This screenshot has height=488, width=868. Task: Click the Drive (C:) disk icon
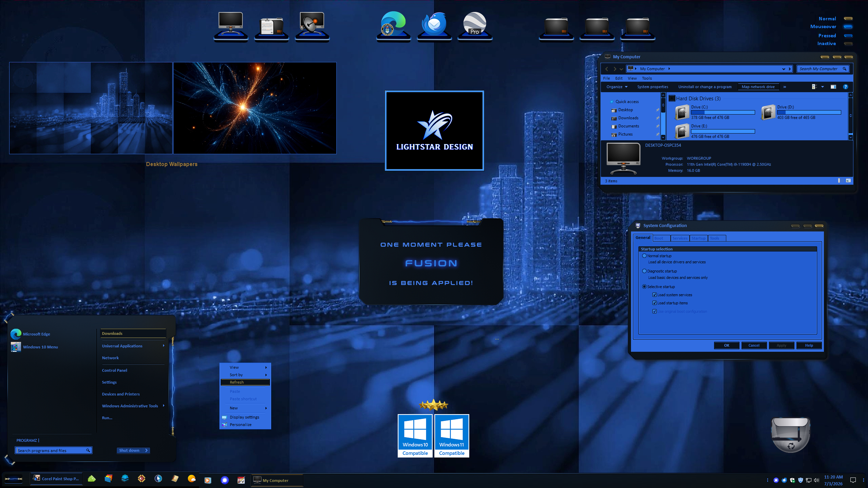pos(682,112)
